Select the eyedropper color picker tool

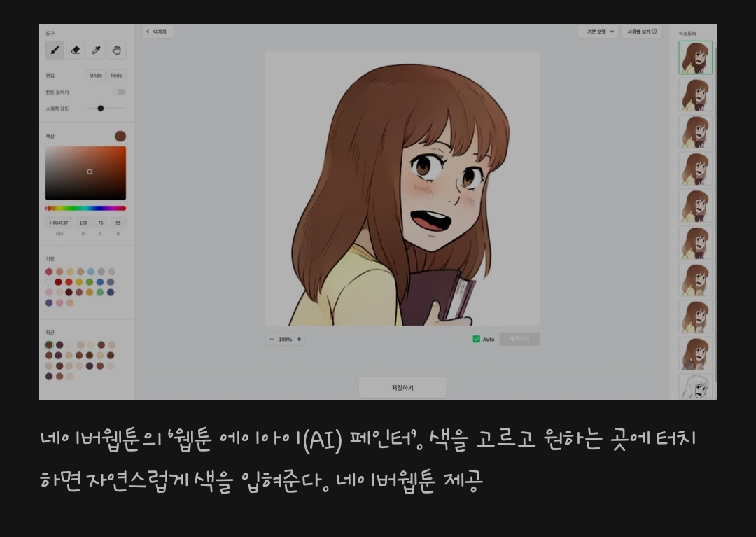coord(96,50)
